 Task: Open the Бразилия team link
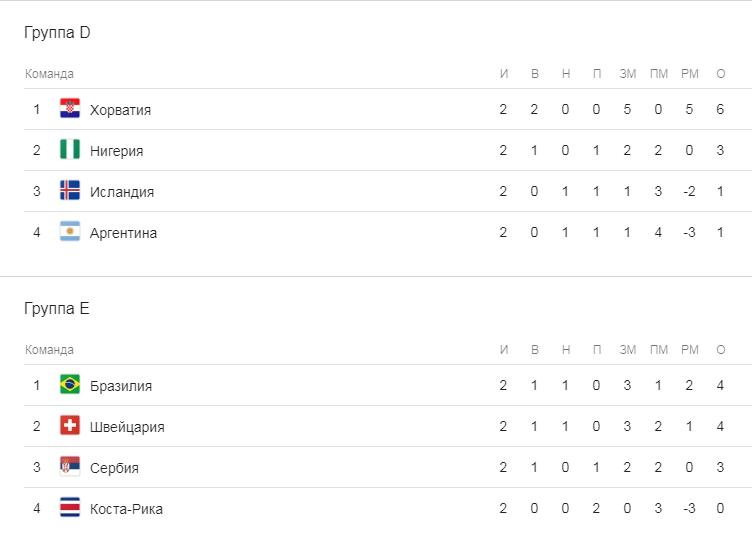pyautogui.click(x=120, y=386)
